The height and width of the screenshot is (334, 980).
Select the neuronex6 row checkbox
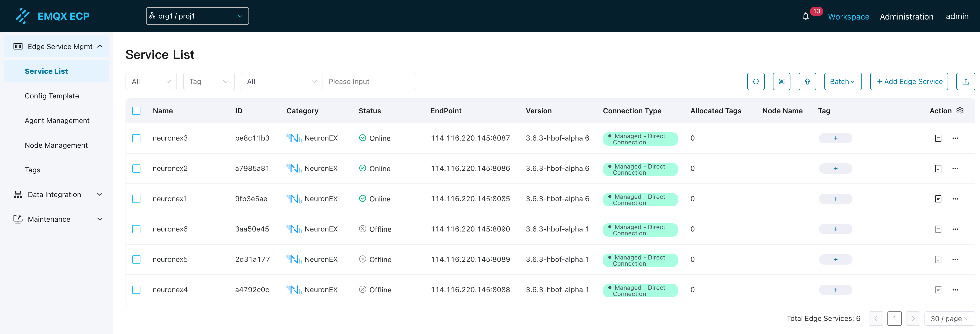136,229
